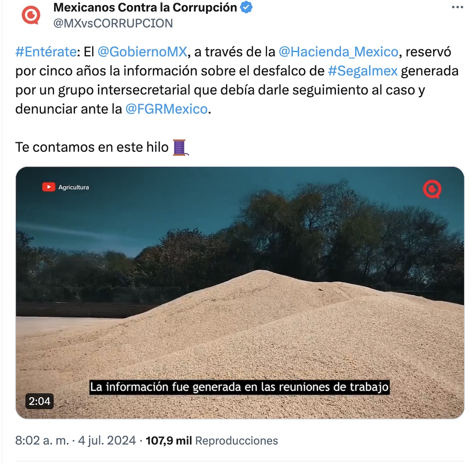Click the thread spool emoji

pyautogui.click(x=180, y=147)
